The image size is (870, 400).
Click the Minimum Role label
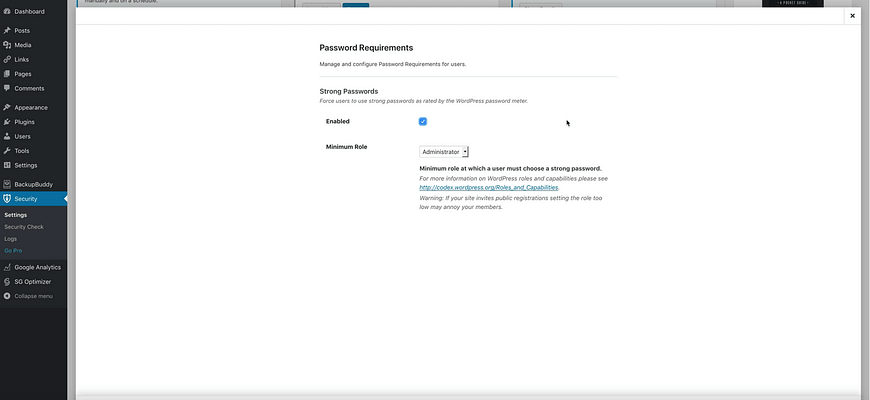point(346,147)
